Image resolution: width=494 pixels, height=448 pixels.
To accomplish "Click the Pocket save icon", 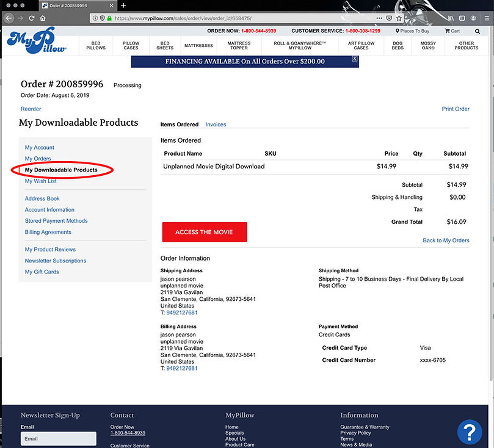I will pos(389,18).
